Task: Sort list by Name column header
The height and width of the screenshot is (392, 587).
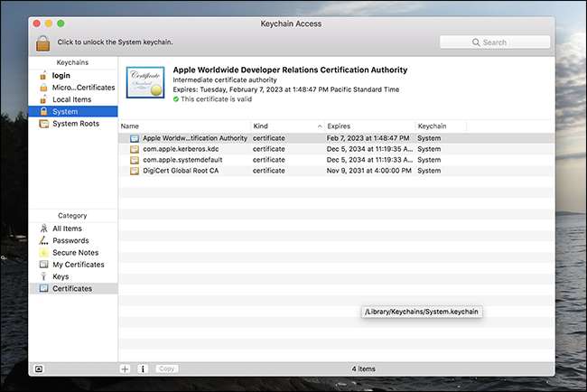Action: click(x=181, y=126)
